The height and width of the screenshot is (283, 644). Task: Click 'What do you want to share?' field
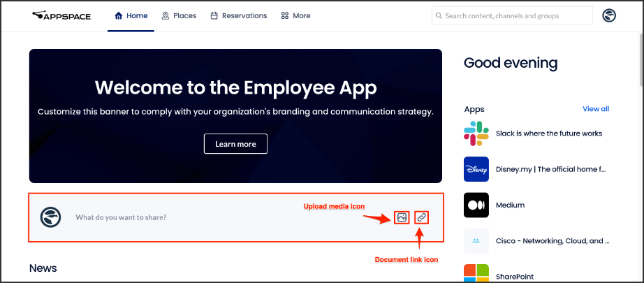[x=121, y=217]
